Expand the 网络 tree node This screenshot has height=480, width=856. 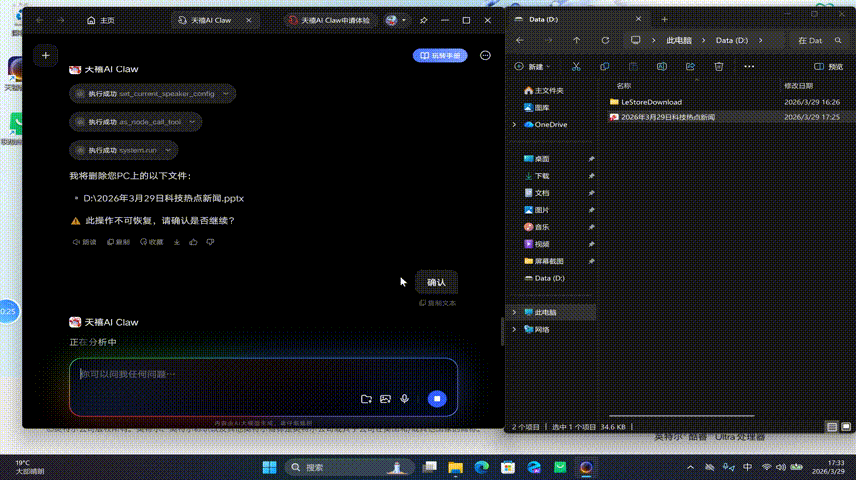(514, 329)
